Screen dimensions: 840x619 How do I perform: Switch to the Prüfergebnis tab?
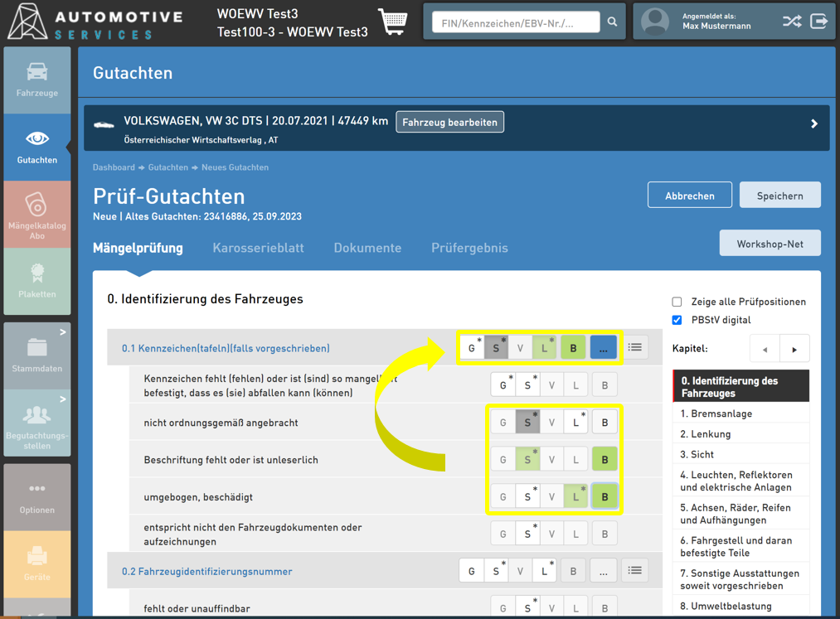(469, 248)
